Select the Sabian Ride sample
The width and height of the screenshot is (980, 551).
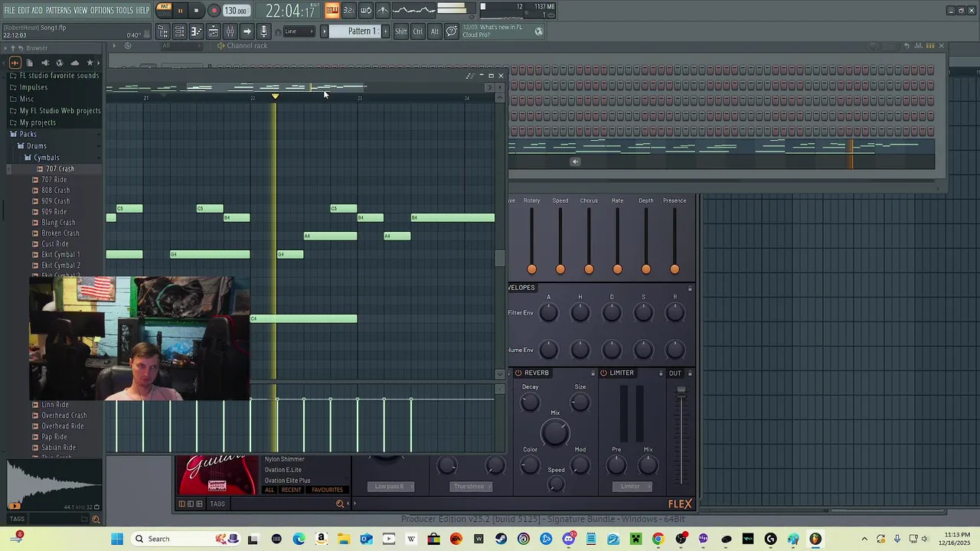pos(54,448)
